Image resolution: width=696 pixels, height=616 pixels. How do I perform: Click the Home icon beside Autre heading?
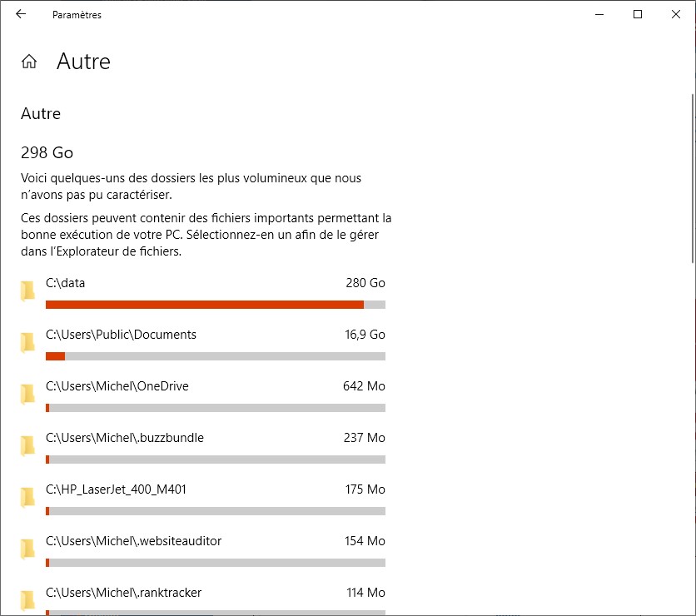(x=29, y=62)
